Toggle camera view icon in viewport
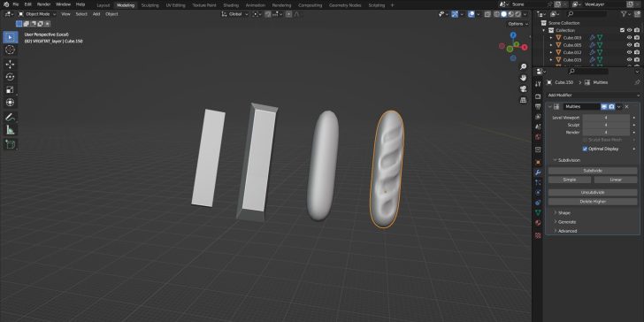Image resolution: width=644 pixels, height=322 pixels. (x=524, y=88)
